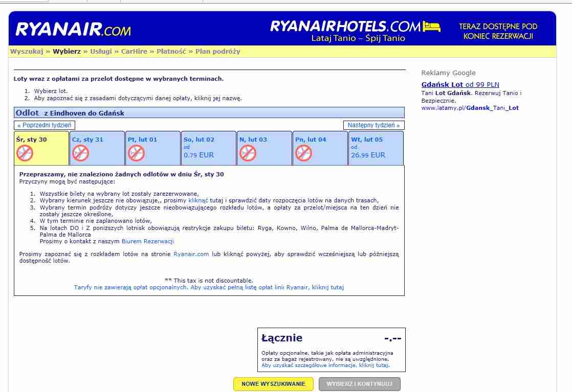Click the hotel bed icon in banner
The height and width of the screenshot is (392, 572).
[431, 26]
